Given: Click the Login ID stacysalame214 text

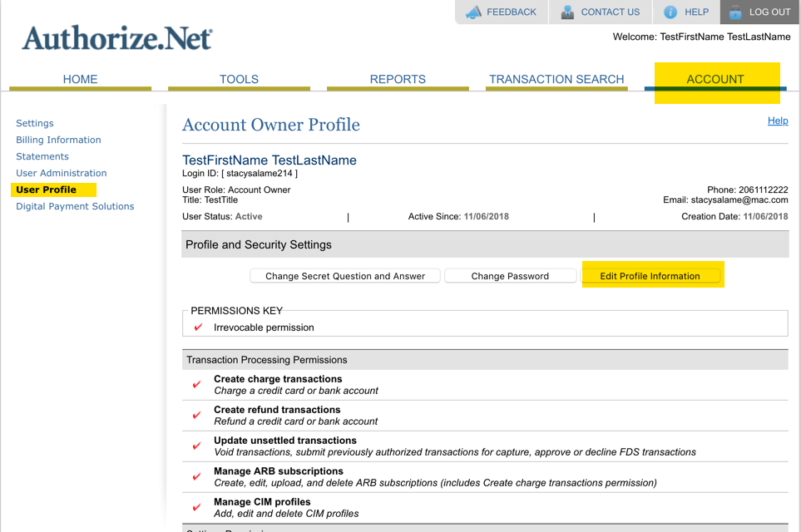Looking at the screenshot, I should pyautogui.click(x=240, y=174).
